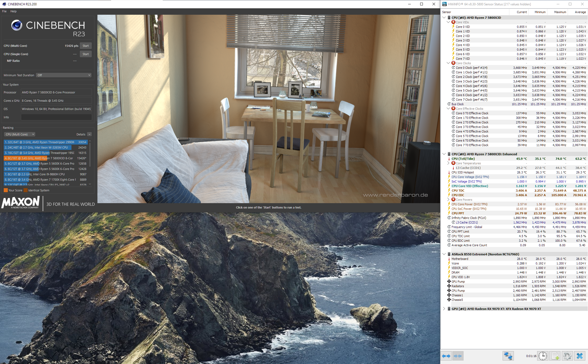Click the red X icon beside Core Clocks
The image size is (588, 364).
coord(453,63)
